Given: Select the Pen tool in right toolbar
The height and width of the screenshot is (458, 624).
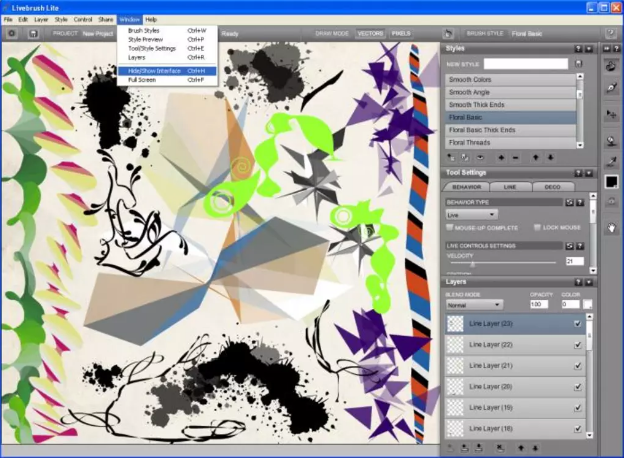Looking at the screenshot, I should (611, 88).
